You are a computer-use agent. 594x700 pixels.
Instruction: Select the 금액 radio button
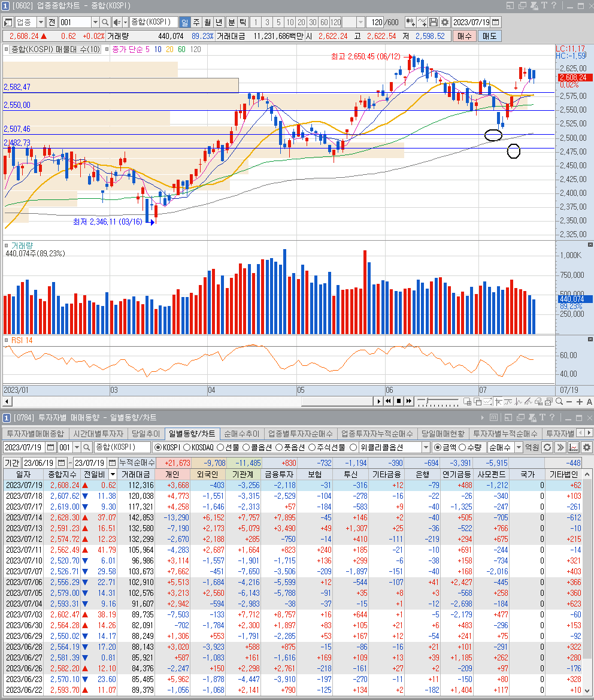(437, 447)
